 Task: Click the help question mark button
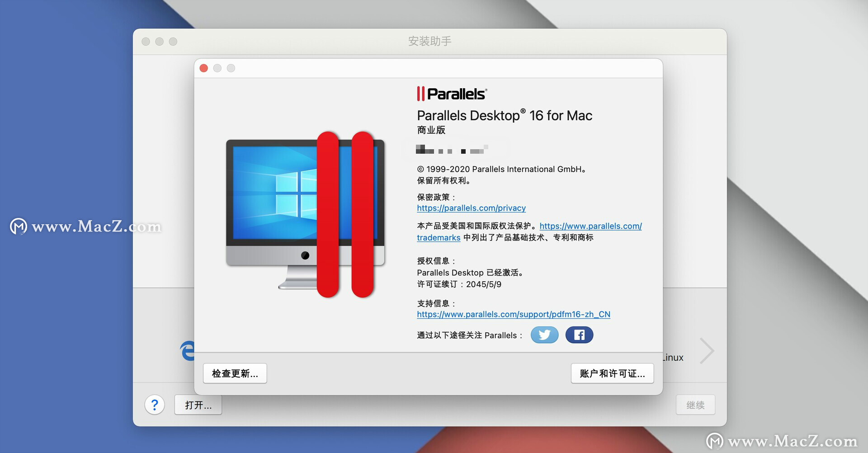click(x=155, y=405)
